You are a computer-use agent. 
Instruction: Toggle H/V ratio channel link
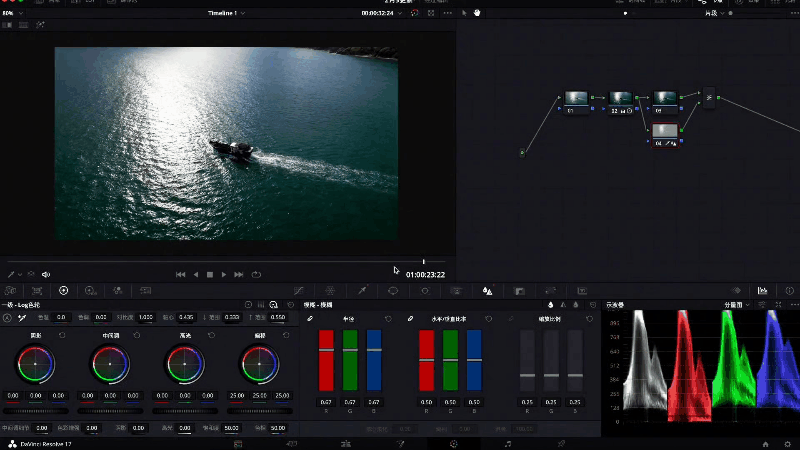pos(410,319)
